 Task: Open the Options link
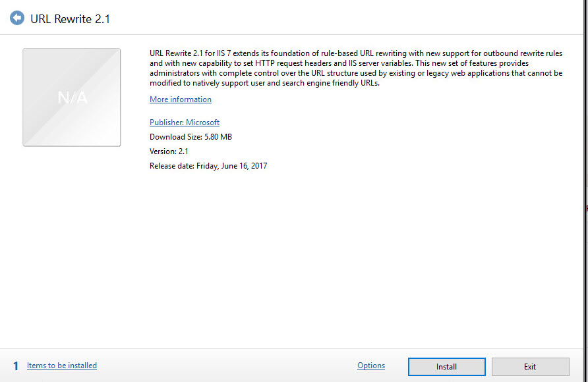click(x=371, y=366)
